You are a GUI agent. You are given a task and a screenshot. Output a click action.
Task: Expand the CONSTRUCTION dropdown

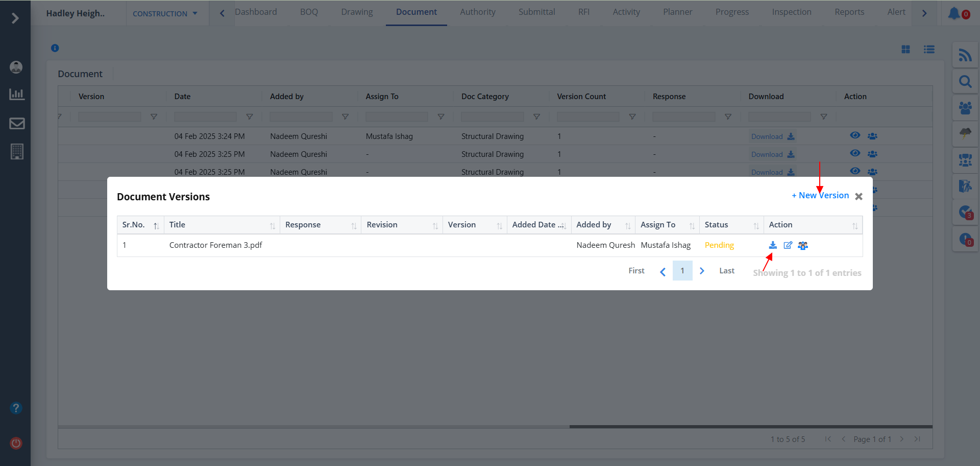[x=165, y=14]
